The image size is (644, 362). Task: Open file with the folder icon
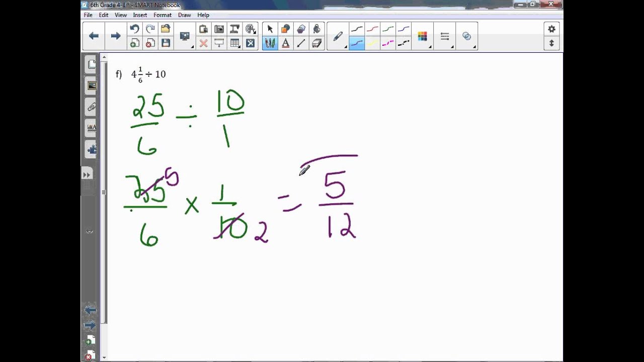(166, 29)
